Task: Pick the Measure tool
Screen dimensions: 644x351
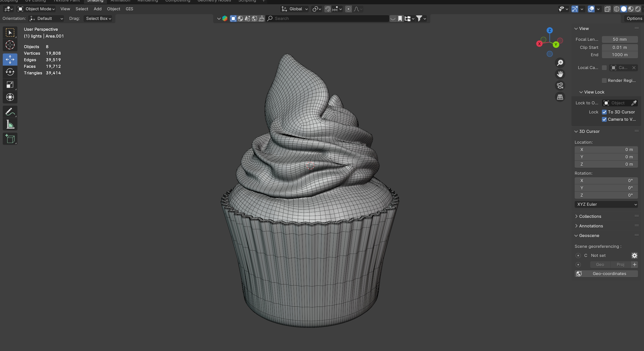Action: 10,125
